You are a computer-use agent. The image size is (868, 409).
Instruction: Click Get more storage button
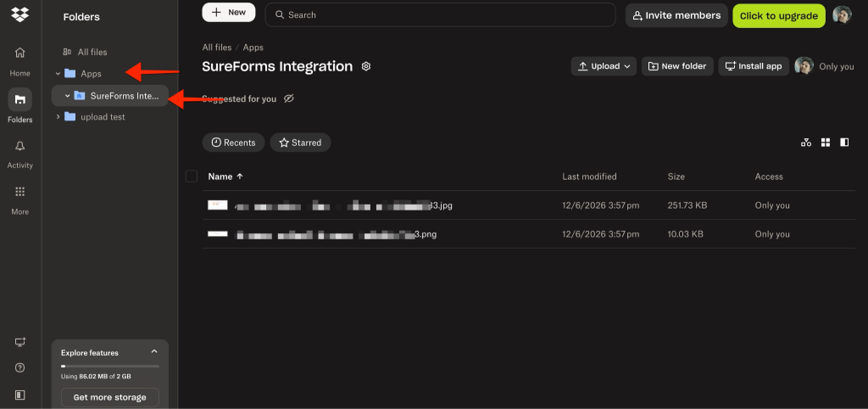[109, 397]
